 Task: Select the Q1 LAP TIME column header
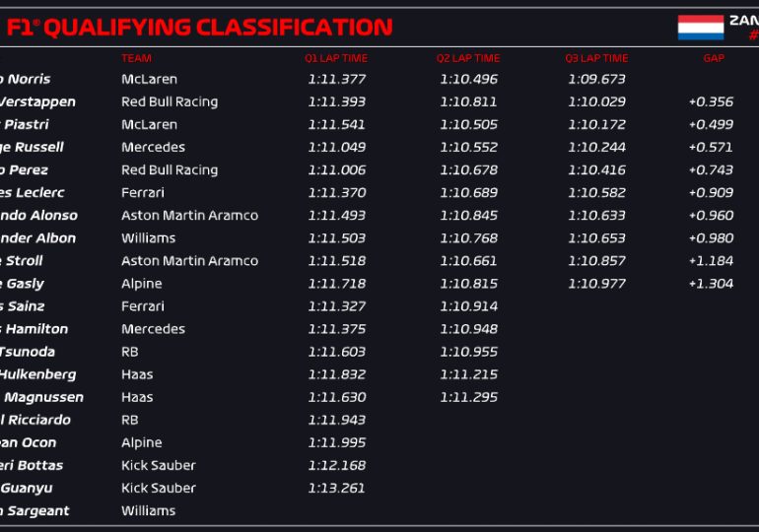pos(335,58)
